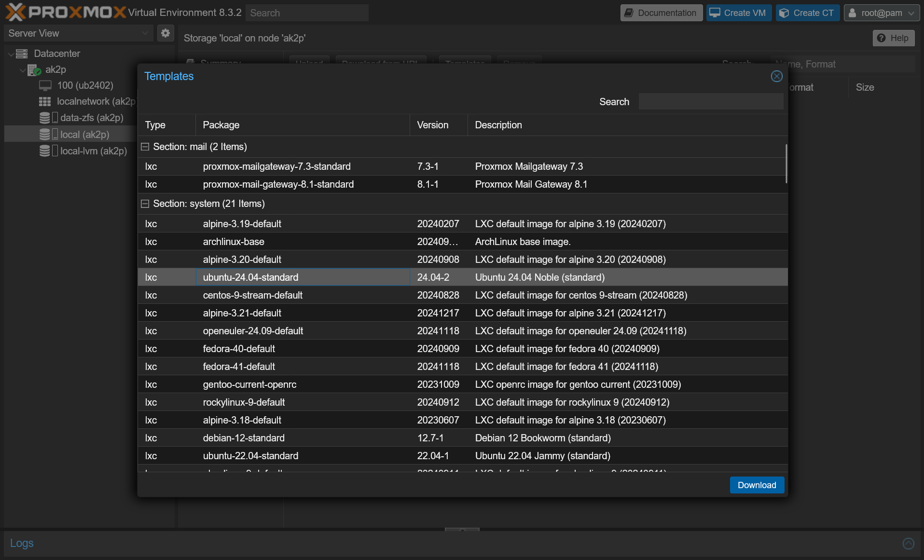924x560 pixels.
Task: Select gentoo-current-openrc template
Action: [463, 384]
